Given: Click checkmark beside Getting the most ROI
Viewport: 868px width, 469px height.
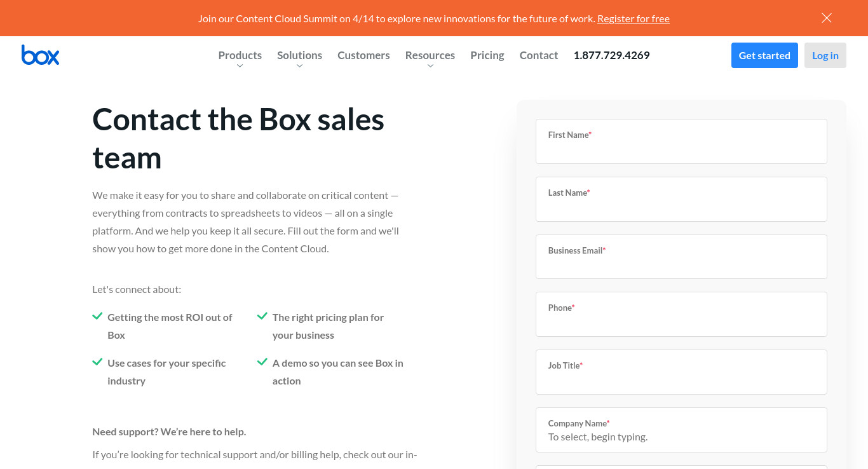Looking at the screenshot, I should click(x=97, y=316).
